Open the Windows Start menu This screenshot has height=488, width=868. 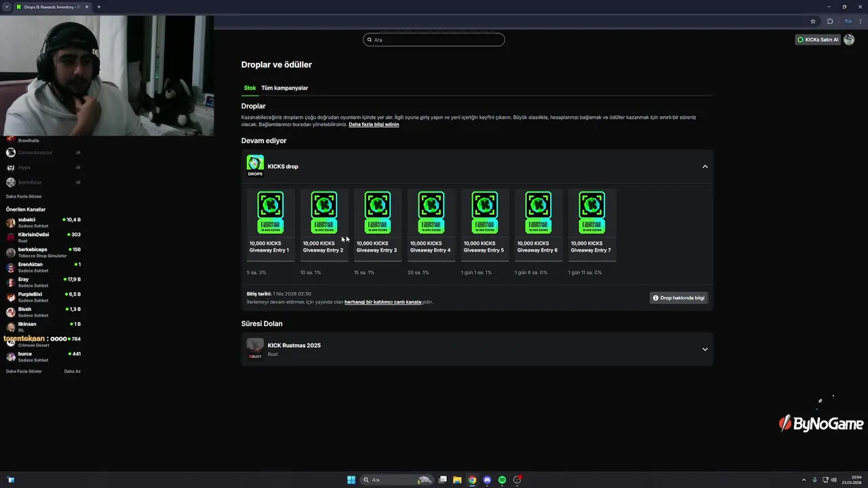coord(351,480)
